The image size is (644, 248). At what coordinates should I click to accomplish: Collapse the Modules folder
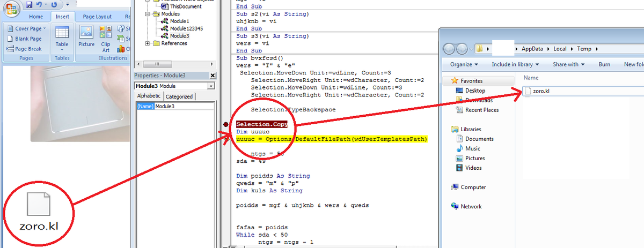coord(148,14)
